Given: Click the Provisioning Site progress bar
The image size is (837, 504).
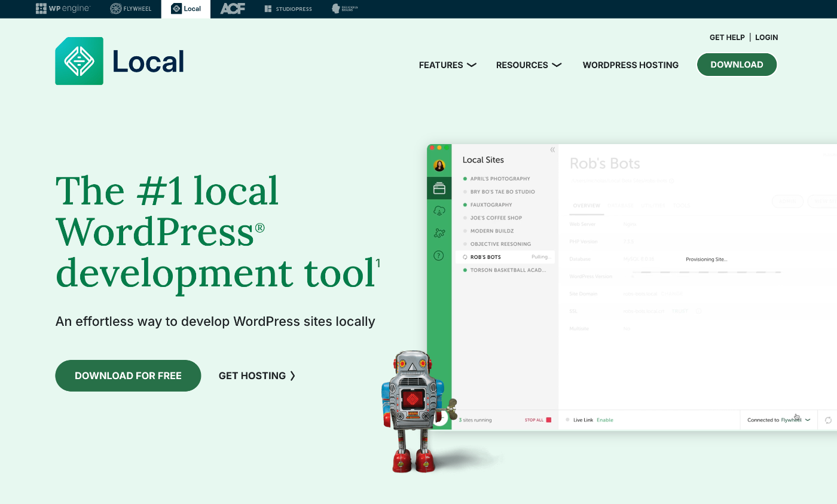Looking at the screenshot, I should pos(706,272).
